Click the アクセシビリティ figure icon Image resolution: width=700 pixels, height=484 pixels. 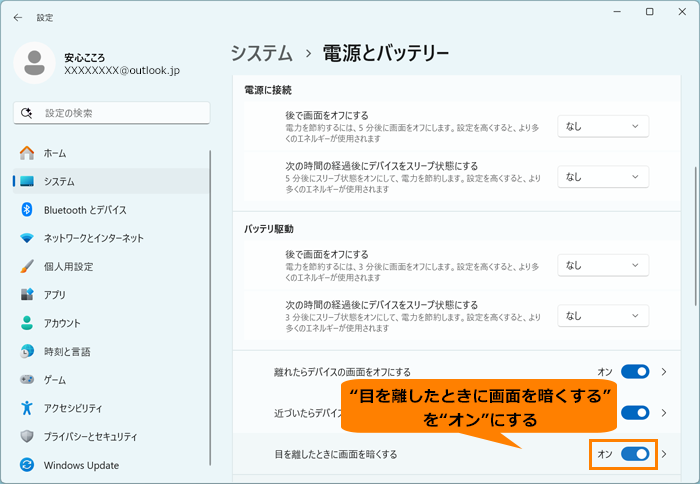[x=27, y=408]
